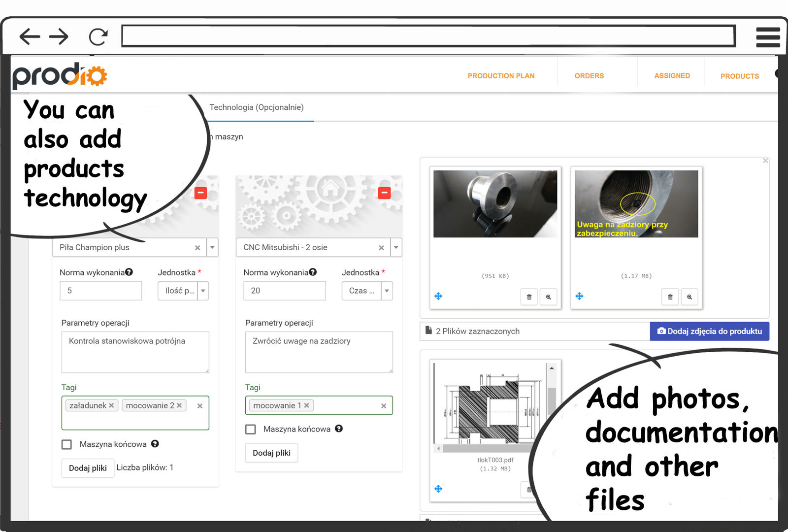Remove the CNC Mitsubishi machine card
Screen dimensions: 788x532
tap(384, 193)
